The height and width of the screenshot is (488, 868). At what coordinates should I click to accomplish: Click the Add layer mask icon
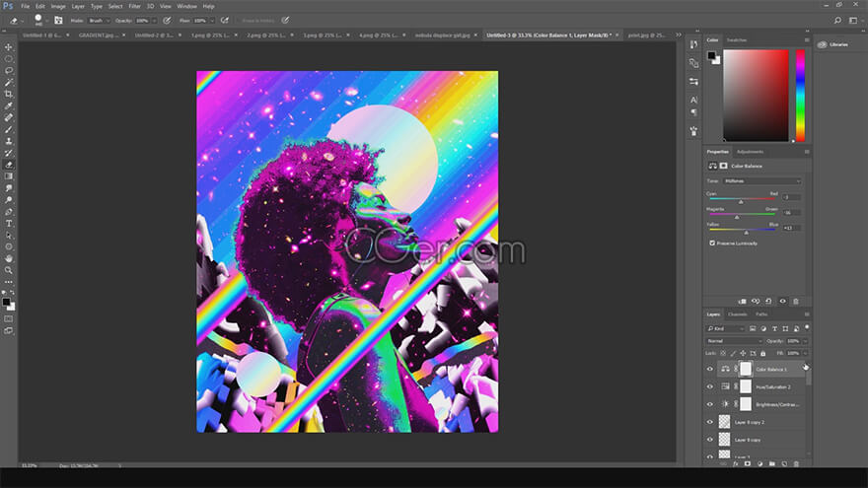pos(748,463)
